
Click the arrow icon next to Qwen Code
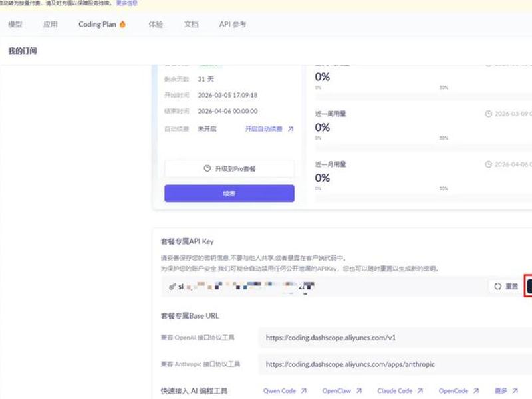[x=304, y=391]
